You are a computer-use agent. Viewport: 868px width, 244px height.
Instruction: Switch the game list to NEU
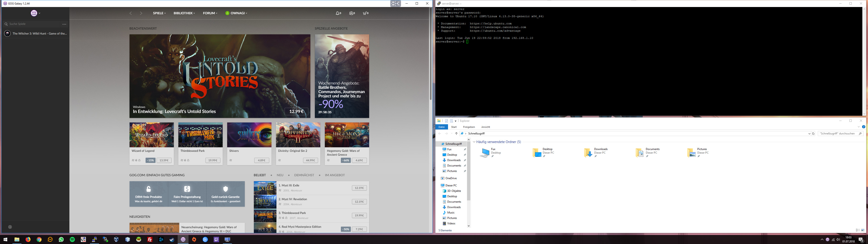280,175
